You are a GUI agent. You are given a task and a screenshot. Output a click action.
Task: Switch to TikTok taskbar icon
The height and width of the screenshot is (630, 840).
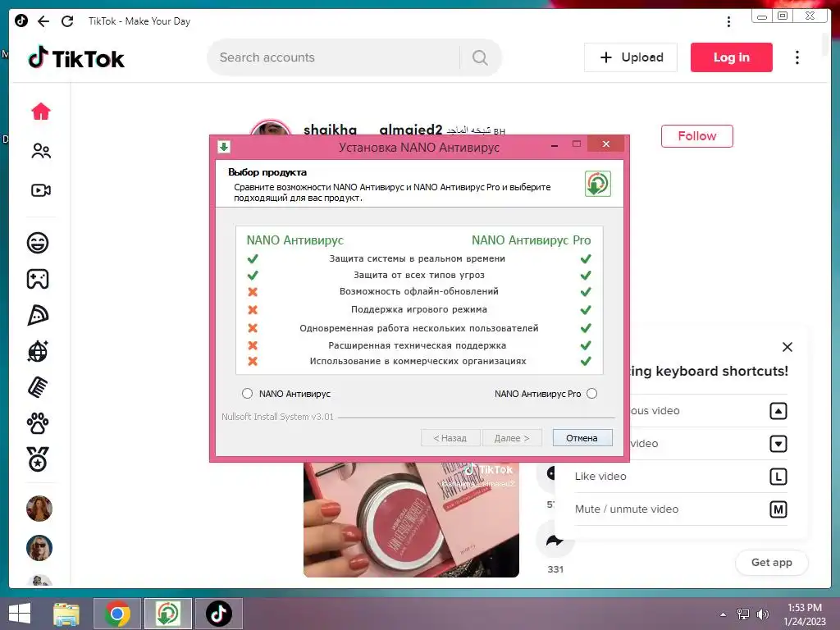pos(218,614)
